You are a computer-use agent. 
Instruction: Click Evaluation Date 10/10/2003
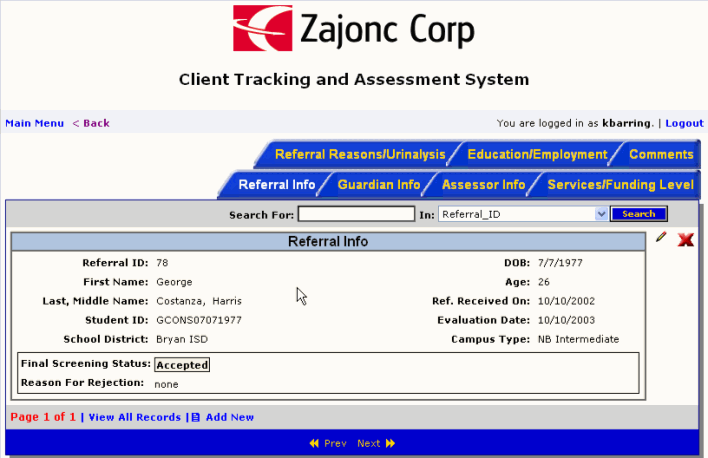point(566,320)
